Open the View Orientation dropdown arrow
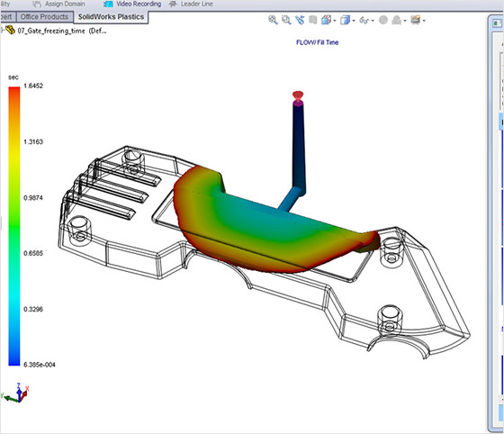The width and height of the screenshot is (504, 434). pos(335,21)
